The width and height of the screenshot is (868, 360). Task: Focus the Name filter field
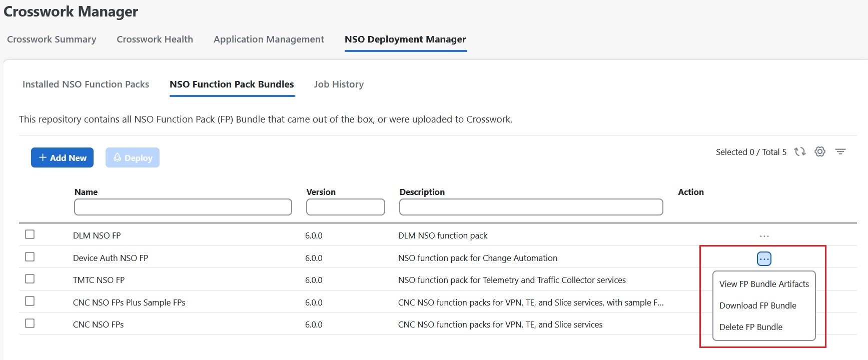pos(183,207)
